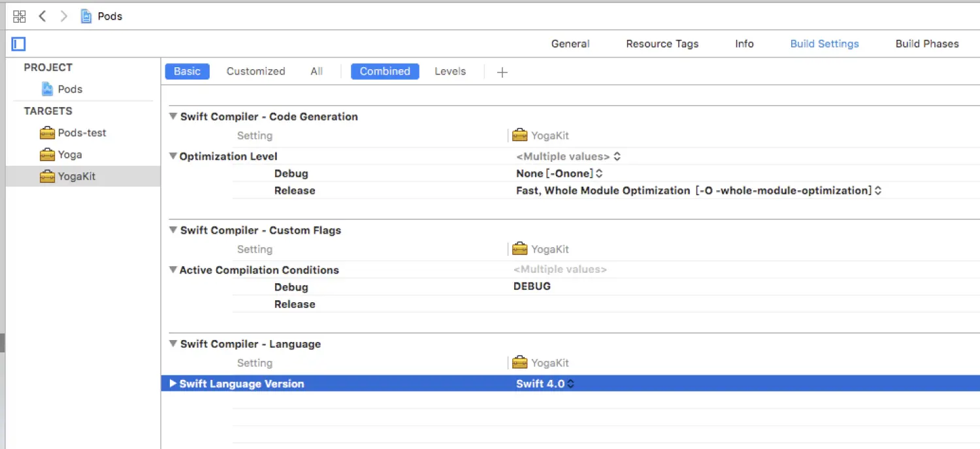Collapse the Swift Compiler - Code Generation section

pyautogui.click(x=173, y=116)
